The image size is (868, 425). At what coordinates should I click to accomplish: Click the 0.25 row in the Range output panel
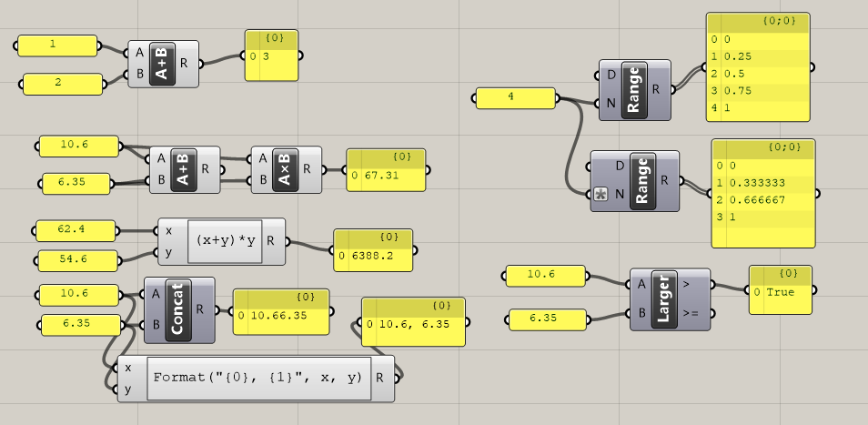pos(759,56)
